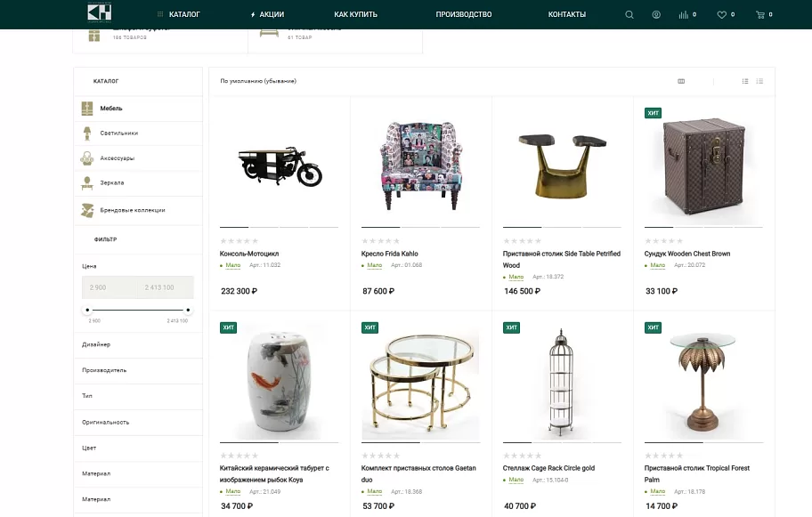The image size is (812, 517).
Task: Switch to compact list view icon
Action: pyautogui.click(x=759, y=81)
